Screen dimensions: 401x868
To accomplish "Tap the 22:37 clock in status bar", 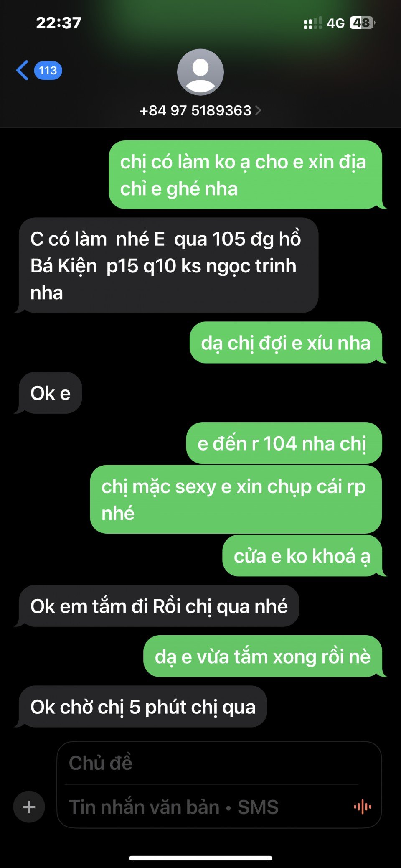I will [58, 23].
